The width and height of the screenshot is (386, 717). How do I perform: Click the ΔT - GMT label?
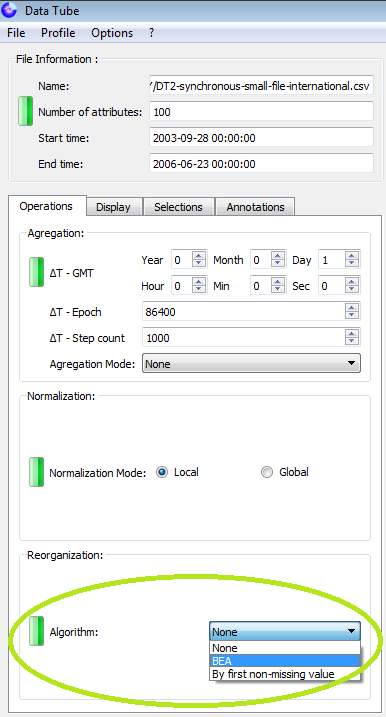pos(72,273)
